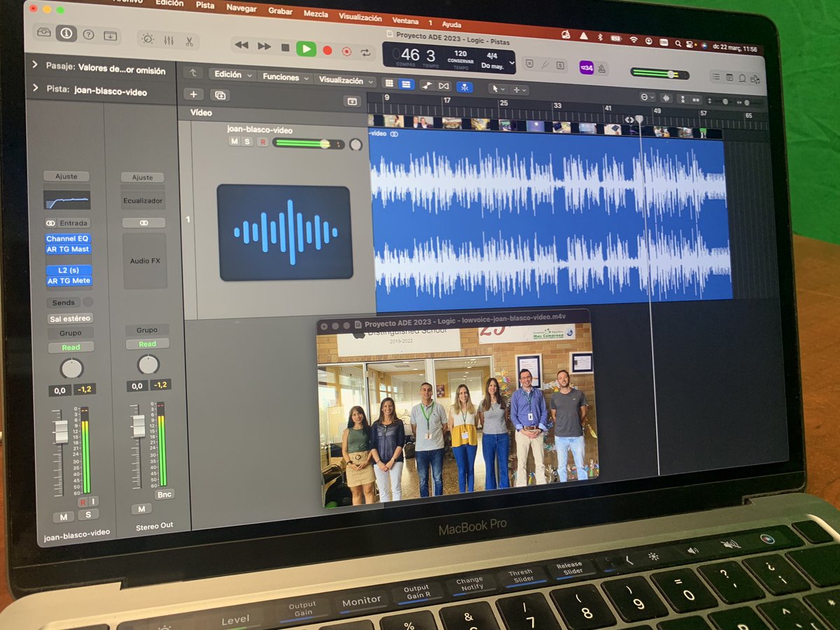Open the Visualización dropdown in tracks area
This screenshot has width=840, height=630.
click(344, 80)
